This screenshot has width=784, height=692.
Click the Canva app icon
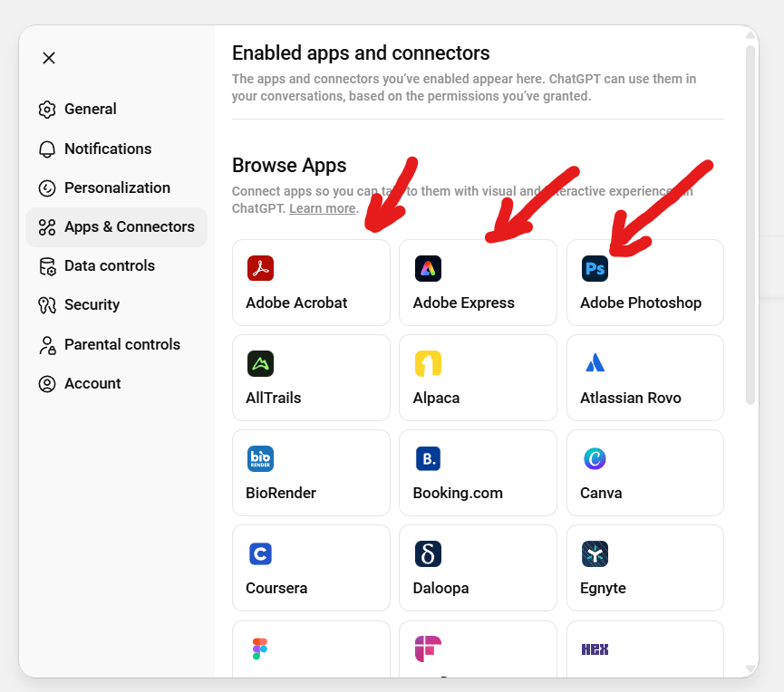(x=595, y=458)
